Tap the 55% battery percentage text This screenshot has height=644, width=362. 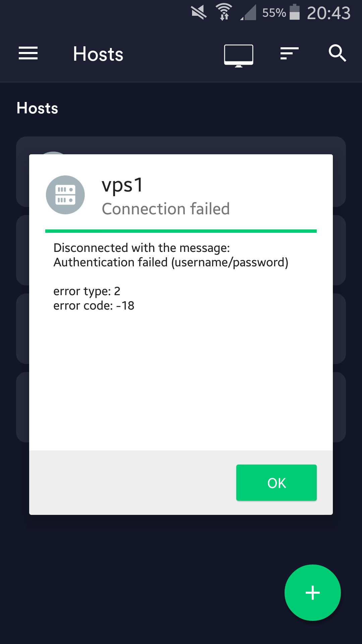pos(274,13)
